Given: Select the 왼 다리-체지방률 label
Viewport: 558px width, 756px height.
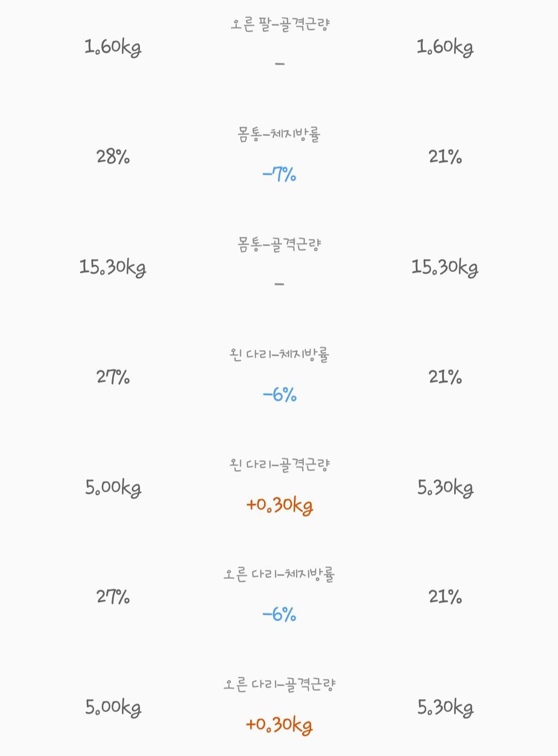Looking at the screenshot, I should [x=280, y=355].
